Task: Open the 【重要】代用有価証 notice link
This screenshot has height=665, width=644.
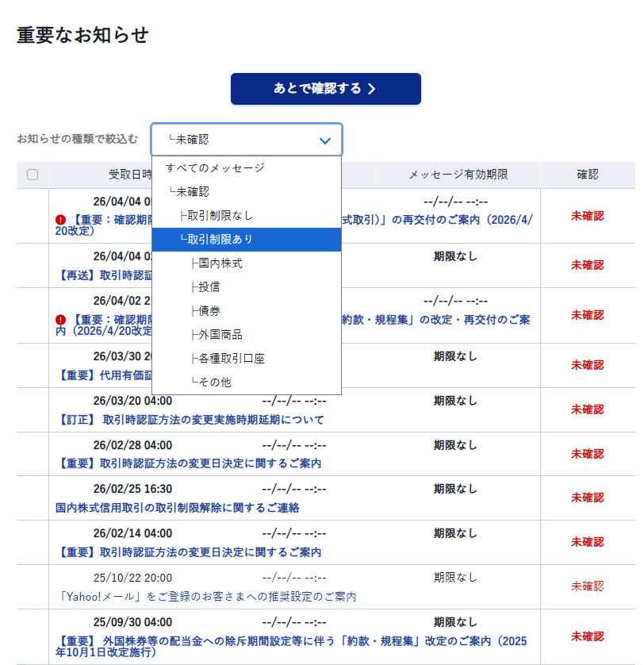Action: coord(104,375)
